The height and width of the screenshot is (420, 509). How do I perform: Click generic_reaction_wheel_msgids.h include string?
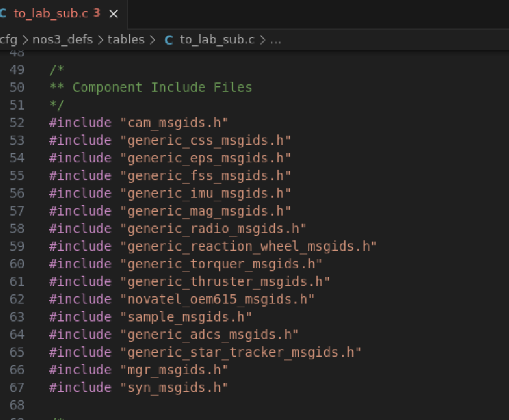coord(248,247)
